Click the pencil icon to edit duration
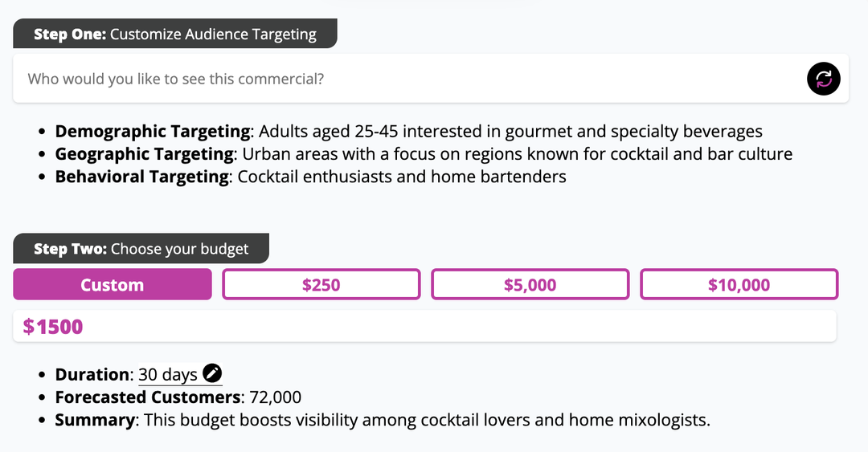Viewport: 868px width, 452px height. coord(212,373)
